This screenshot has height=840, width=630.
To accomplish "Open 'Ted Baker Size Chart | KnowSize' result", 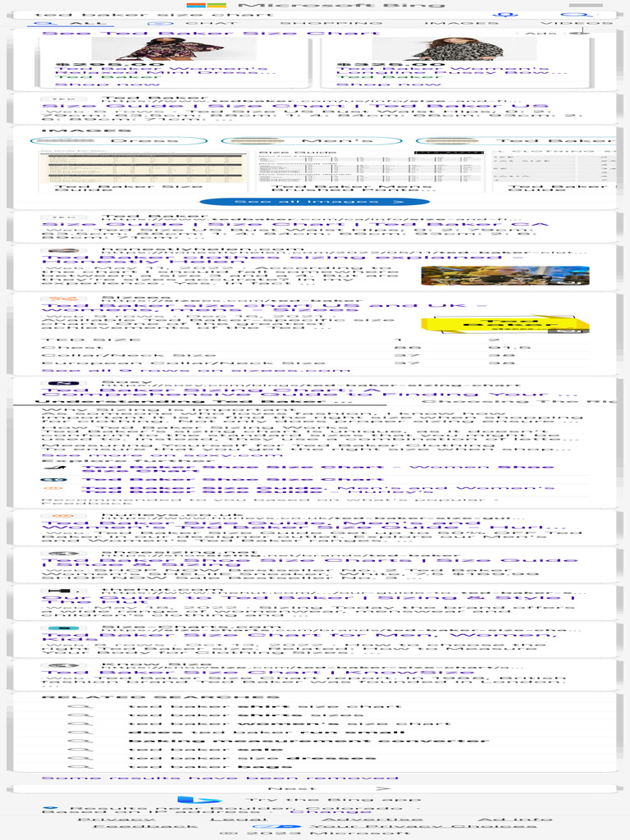I will 258,673.
